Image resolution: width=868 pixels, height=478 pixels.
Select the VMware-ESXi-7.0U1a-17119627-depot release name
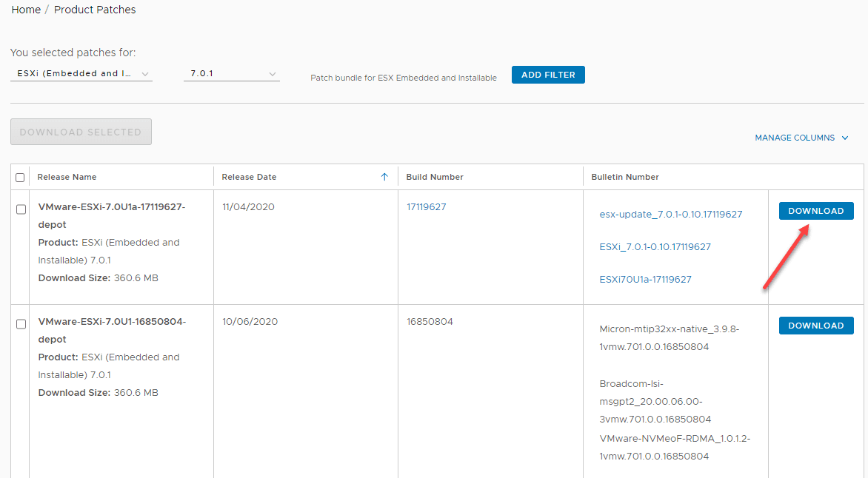point(111,216)
